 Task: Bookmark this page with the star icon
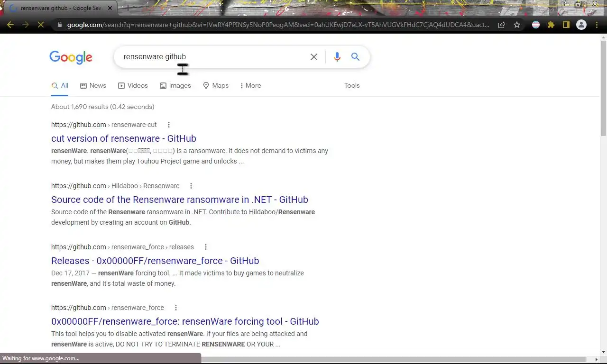pyautogui.click(x=517, y=25)
